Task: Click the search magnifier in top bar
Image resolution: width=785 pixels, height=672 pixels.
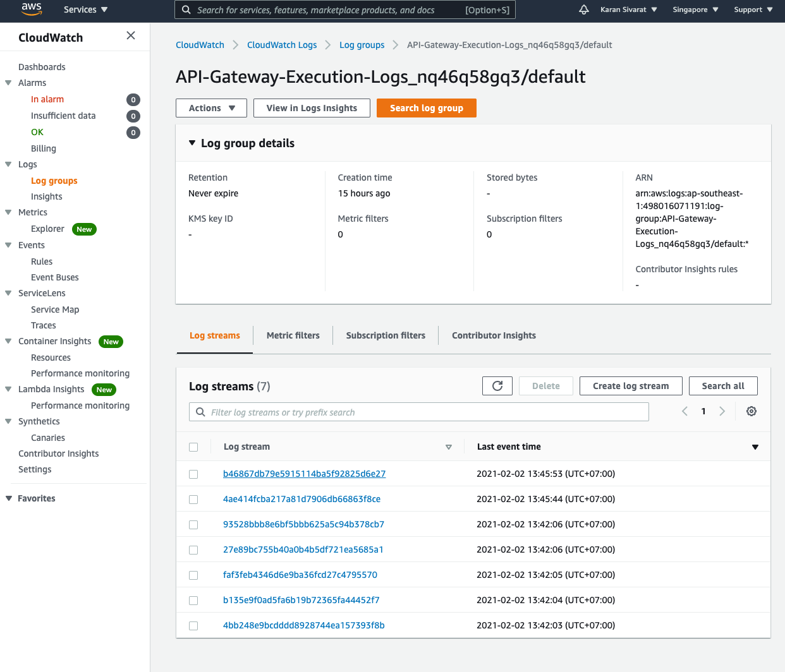Action: pyautogui.click(x=186, y=9)
